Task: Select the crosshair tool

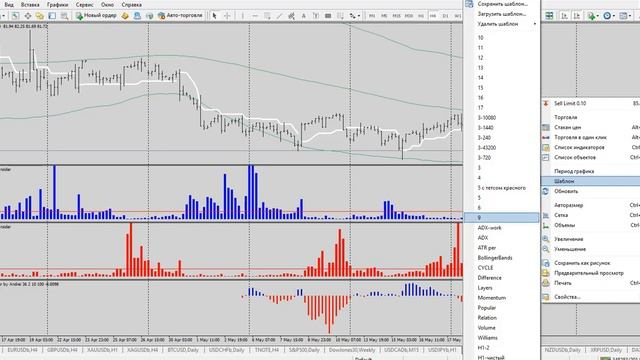Action: [x=227, y=16]
